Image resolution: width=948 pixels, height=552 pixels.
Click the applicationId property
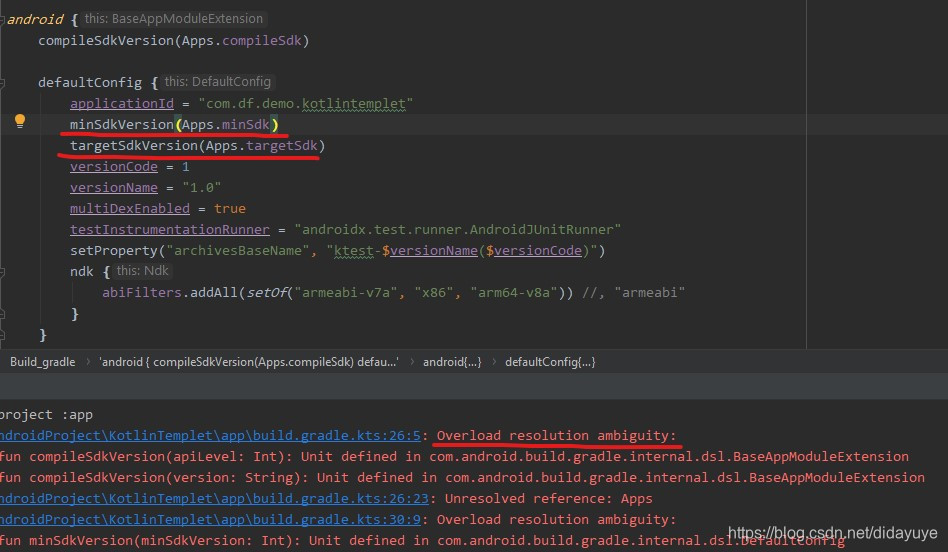point(122,103)
